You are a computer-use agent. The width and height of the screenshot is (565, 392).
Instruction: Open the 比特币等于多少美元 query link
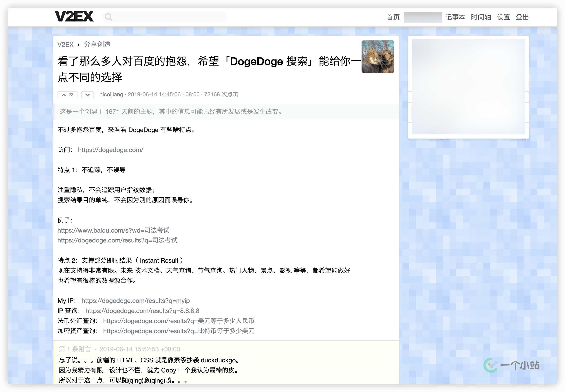coord(179,331)
